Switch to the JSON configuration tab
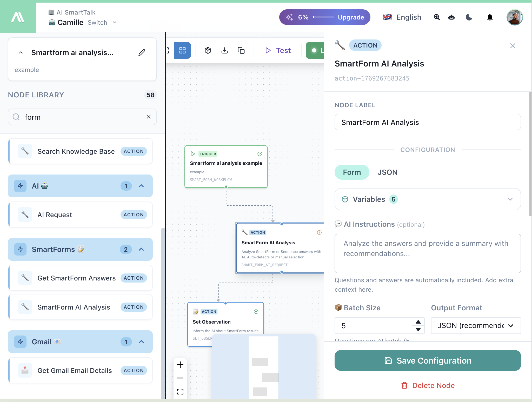532x402 pixels. tap(387, 172)
